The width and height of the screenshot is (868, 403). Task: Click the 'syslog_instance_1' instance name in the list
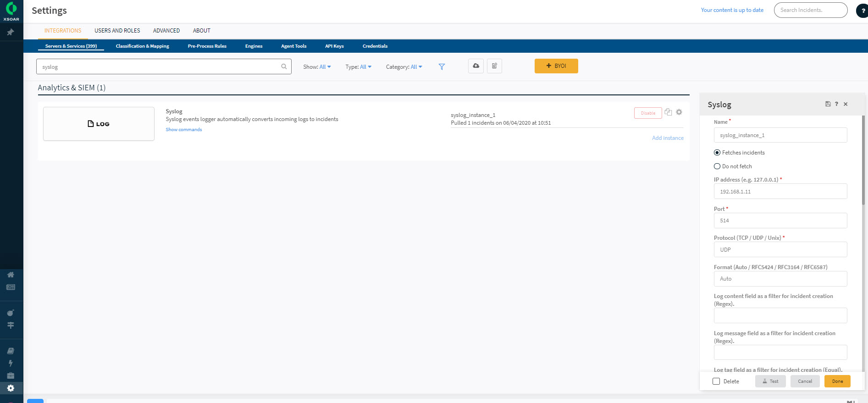point(473,115)
